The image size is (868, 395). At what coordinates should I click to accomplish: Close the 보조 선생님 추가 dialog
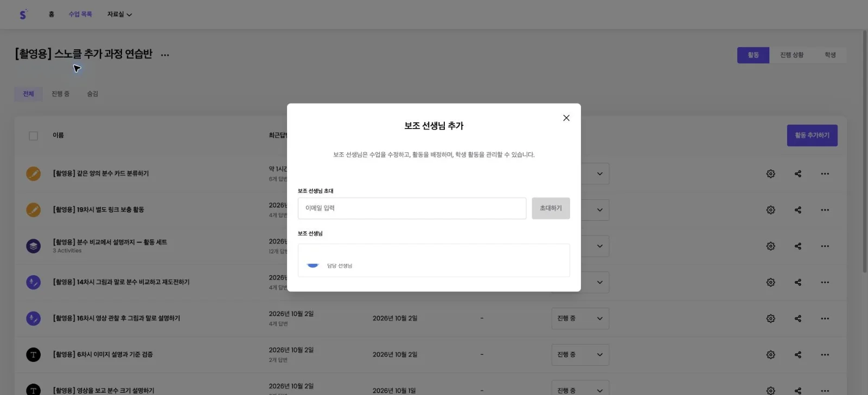pyautogui.click(x=566, y=118)
